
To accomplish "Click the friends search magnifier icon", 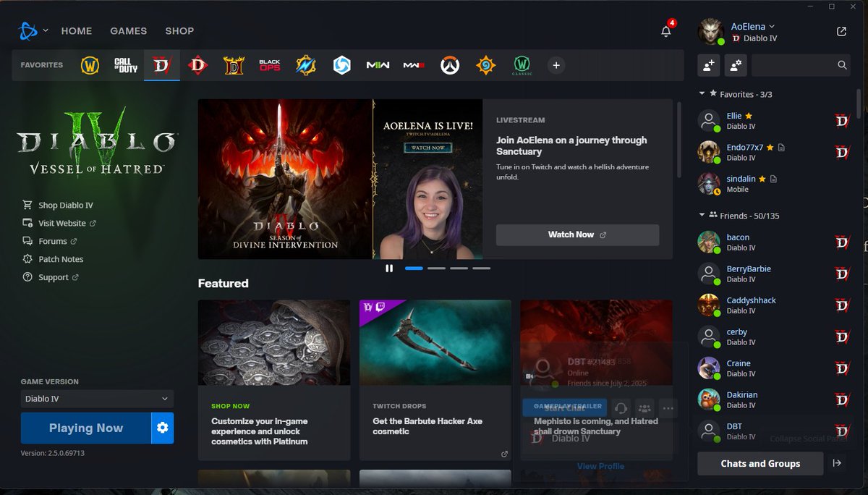I will [842, 65].
